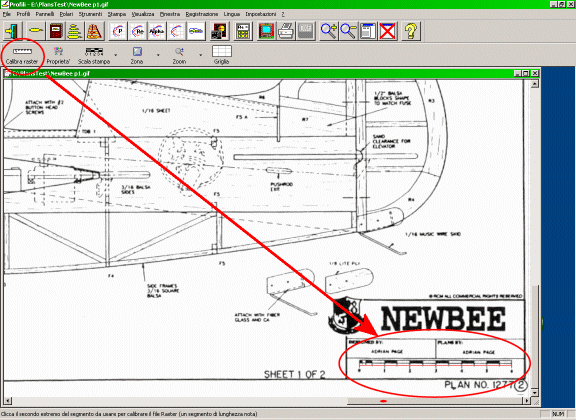Open the Proprieta' settings icon

coord(58,55)
